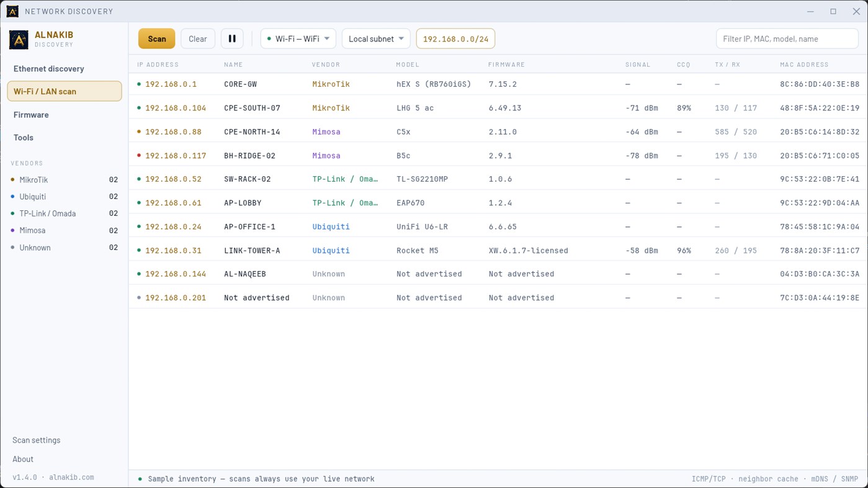This screenshot has height=488, width=868.
Task: Sort by CCQ column header
Action: coord(683,64)
